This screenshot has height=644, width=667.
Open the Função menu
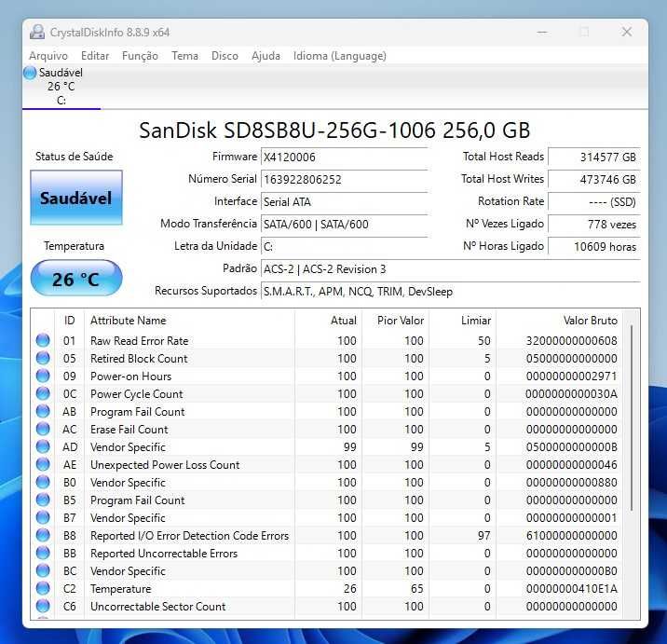140,56
